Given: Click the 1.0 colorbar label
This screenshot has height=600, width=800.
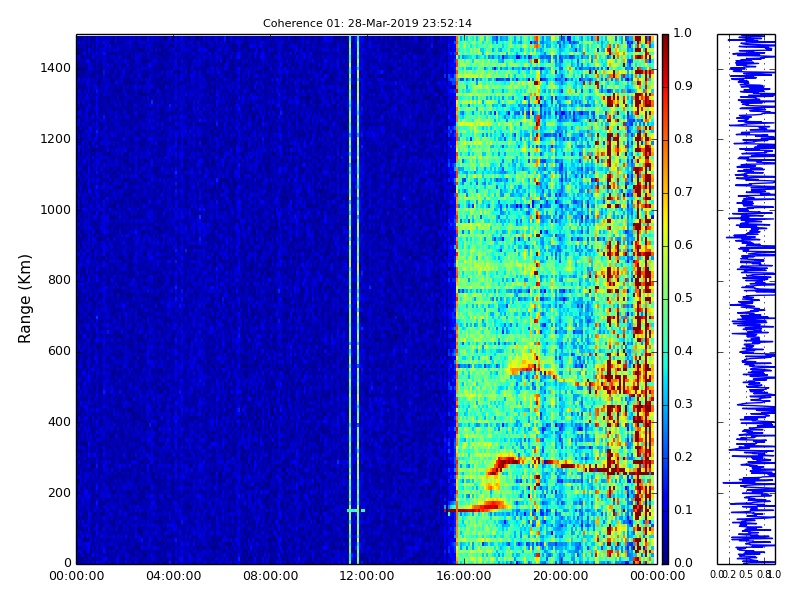Looking at the screenshot, I should [x=683, y=33].
